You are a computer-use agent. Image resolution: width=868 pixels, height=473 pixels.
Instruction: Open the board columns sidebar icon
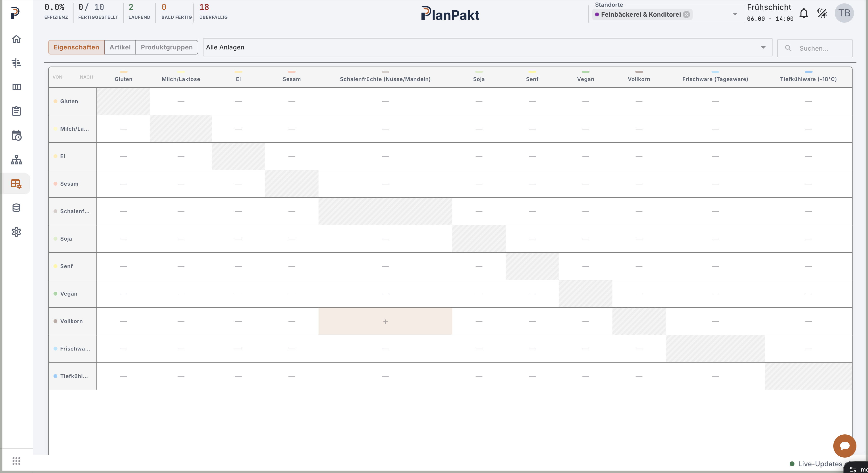click(16, 87)
